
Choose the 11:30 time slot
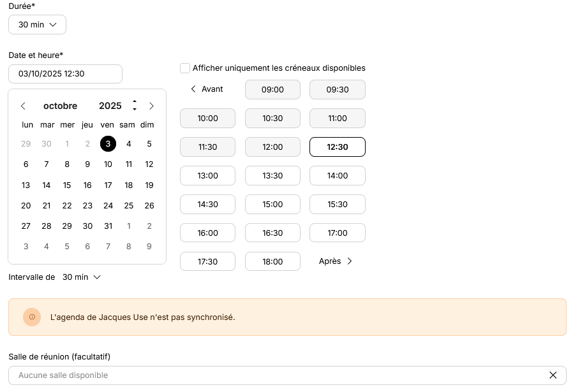click(x=207, y=147)
